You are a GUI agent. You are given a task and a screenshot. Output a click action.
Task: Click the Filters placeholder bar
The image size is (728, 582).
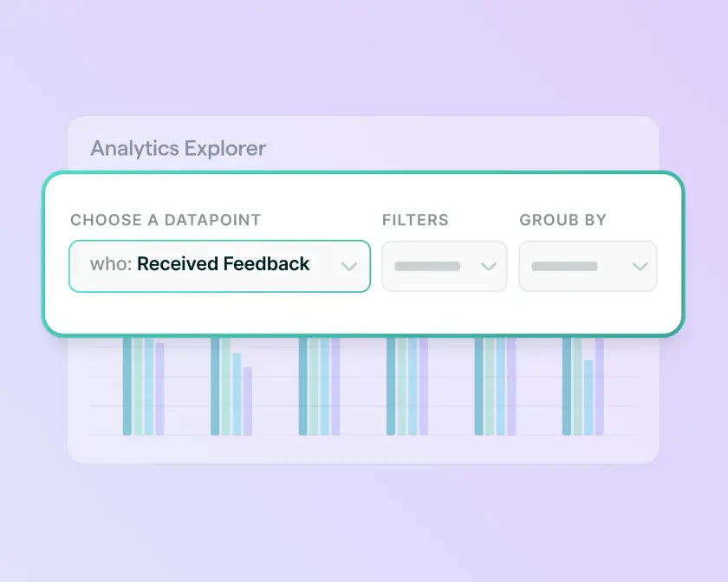429,266
